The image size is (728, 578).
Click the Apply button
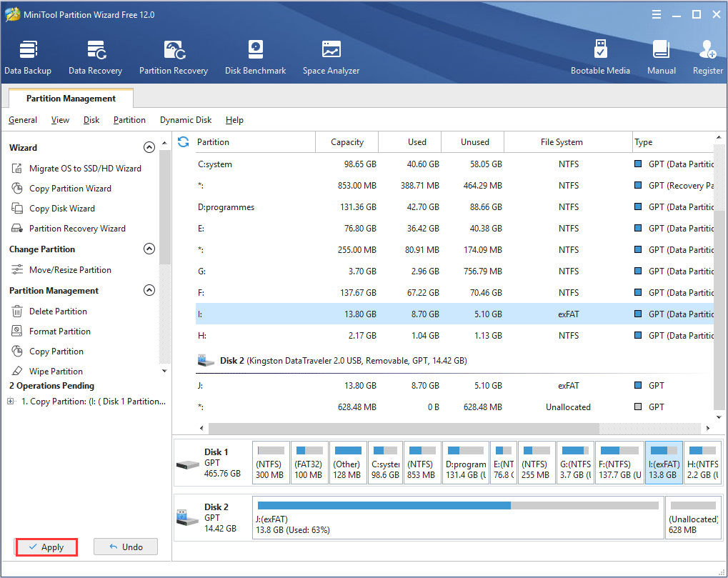pos(46,547)
